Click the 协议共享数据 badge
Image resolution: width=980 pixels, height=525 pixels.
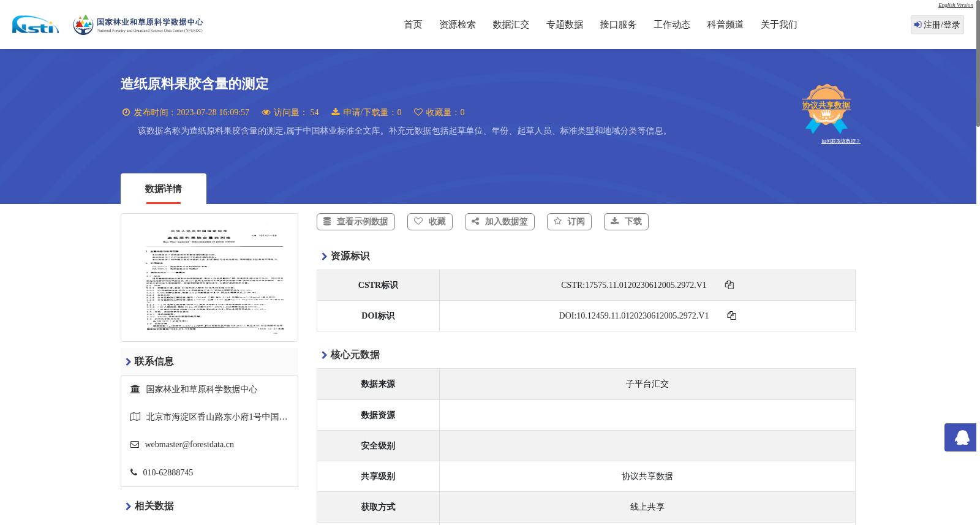tap(826, 108)
